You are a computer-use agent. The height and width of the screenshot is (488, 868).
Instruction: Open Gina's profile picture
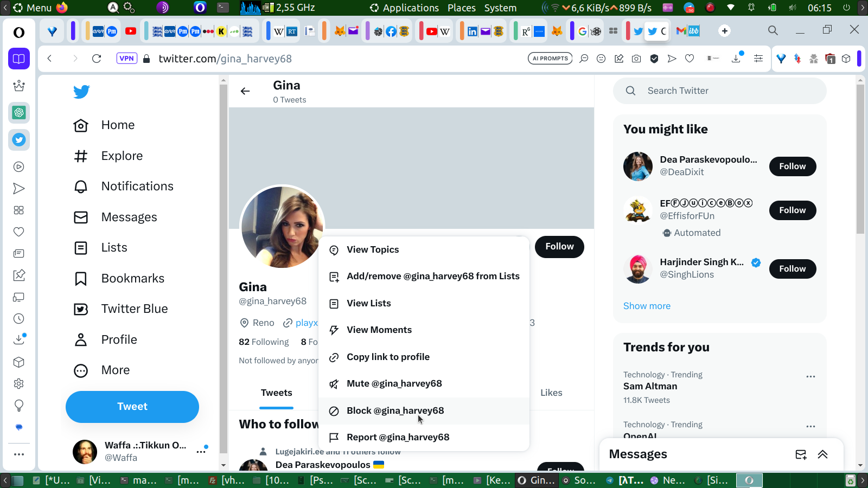282,227
